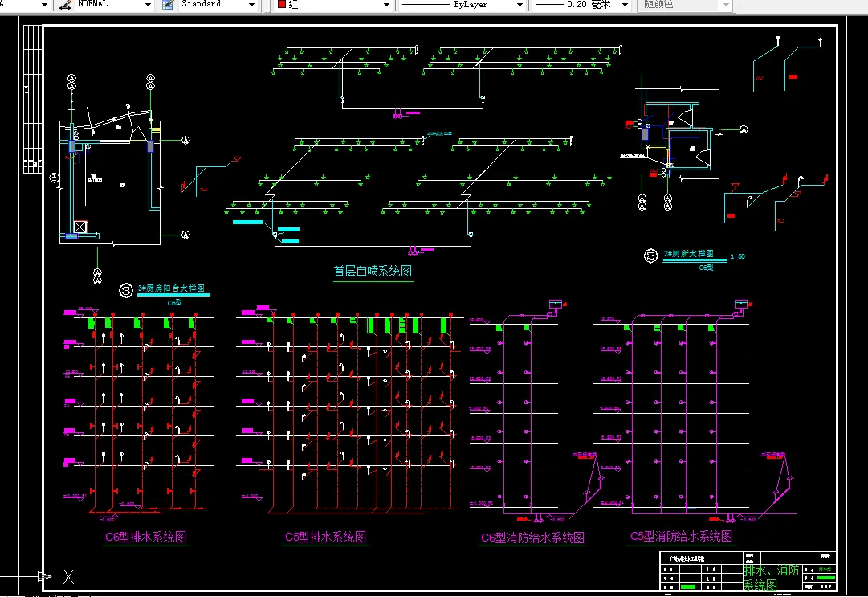This screenshot has height=597, width=868.
Task: Open the 随颜色 plot style dropdown
Action: [727, 5]
